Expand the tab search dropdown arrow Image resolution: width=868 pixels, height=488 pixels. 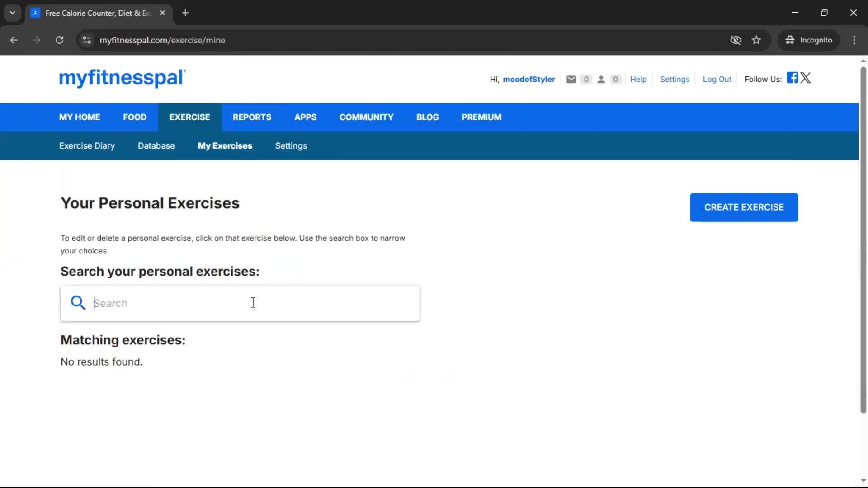pos(13,13)
